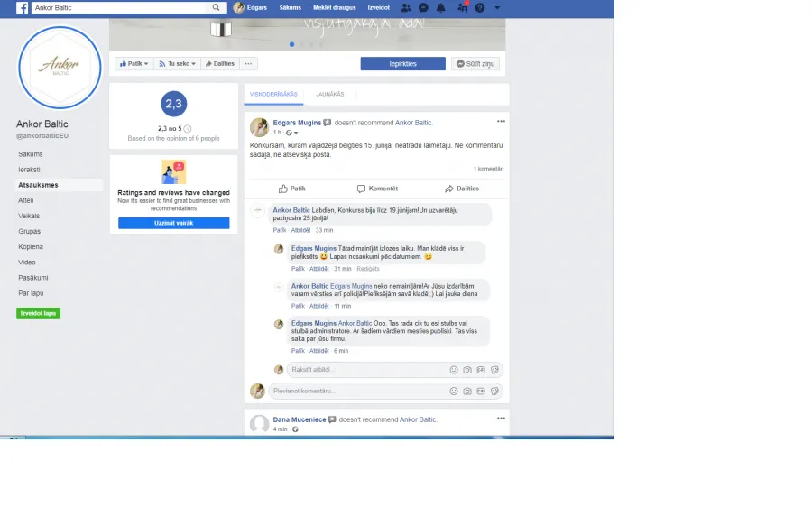Click Edgars Mugins review author avatar
Screen dimensions: 812x507
[x=259, y=127]
